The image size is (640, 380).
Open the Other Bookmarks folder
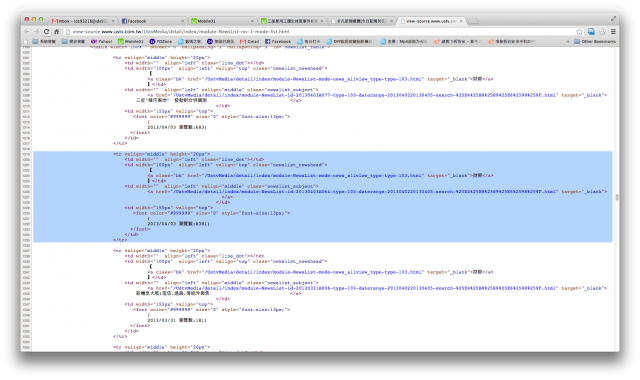(595, 41)
